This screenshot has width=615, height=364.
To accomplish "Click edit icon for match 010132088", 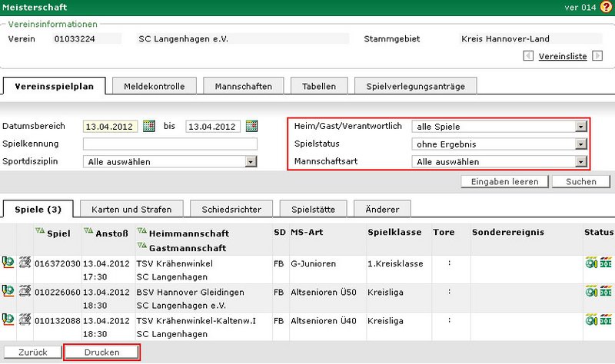I will coord(8,319).
